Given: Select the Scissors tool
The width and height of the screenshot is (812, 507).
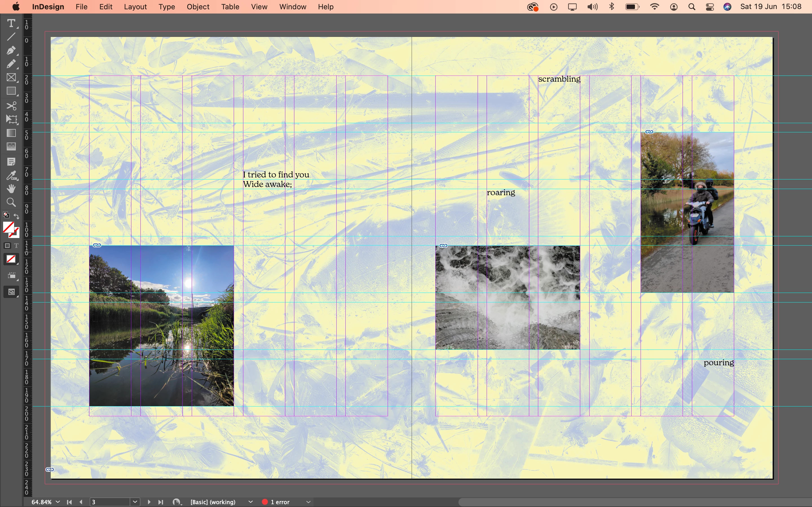Looking at the screenshot, I should [x=11, y=106].
